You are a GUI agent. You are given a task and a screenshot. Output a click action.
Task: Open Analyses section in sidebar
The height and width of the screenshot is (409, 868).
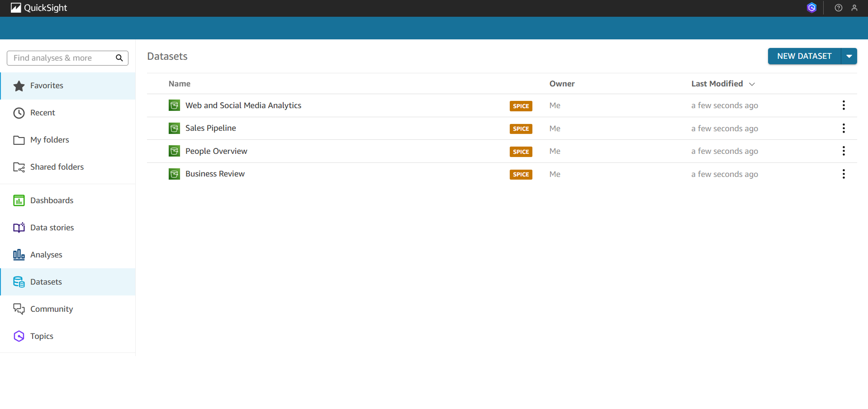(46, 255)
